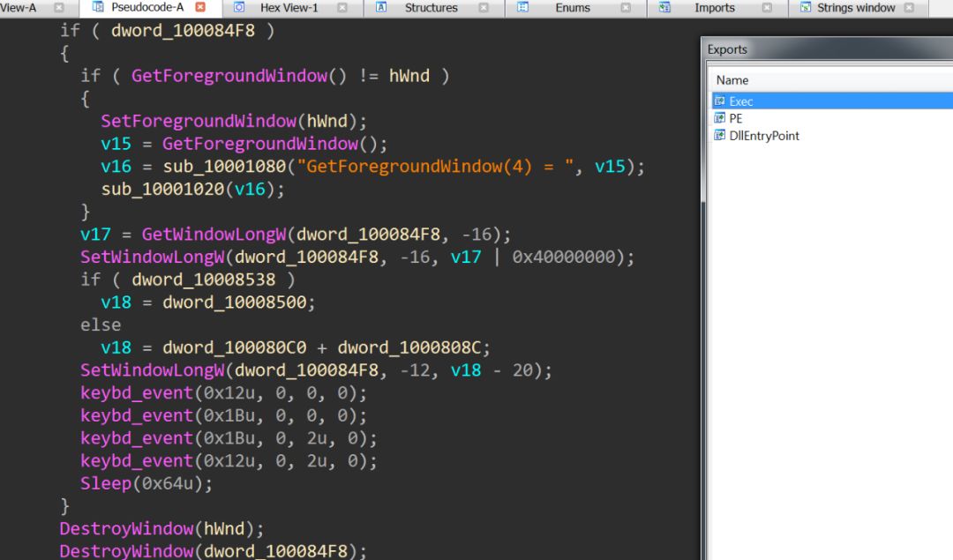953x560 pixels.
Task: Close the Enums tab
Action: (x=626, y=8)
